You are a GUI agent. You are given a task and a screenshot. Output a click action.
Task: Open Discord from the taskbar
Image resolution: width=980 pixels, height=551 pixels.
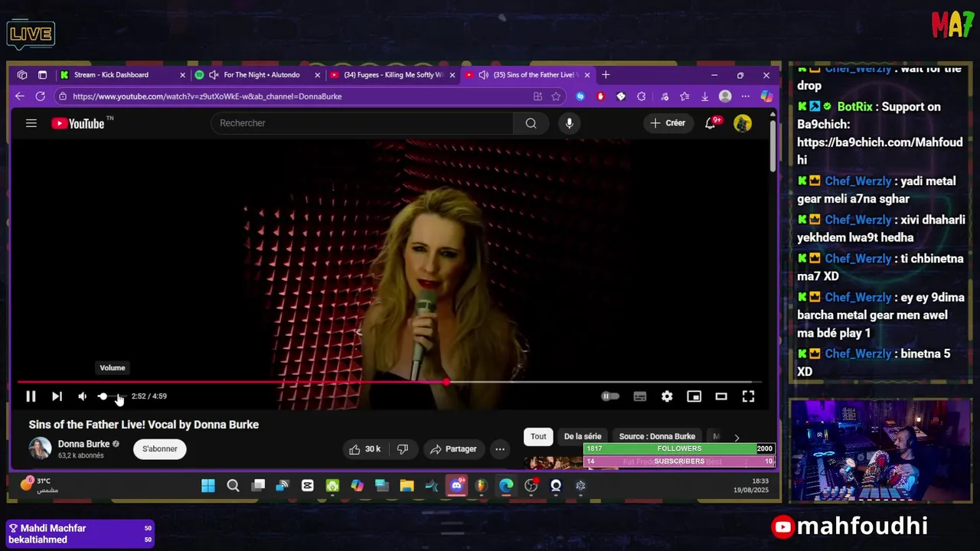tap(457, 486)
